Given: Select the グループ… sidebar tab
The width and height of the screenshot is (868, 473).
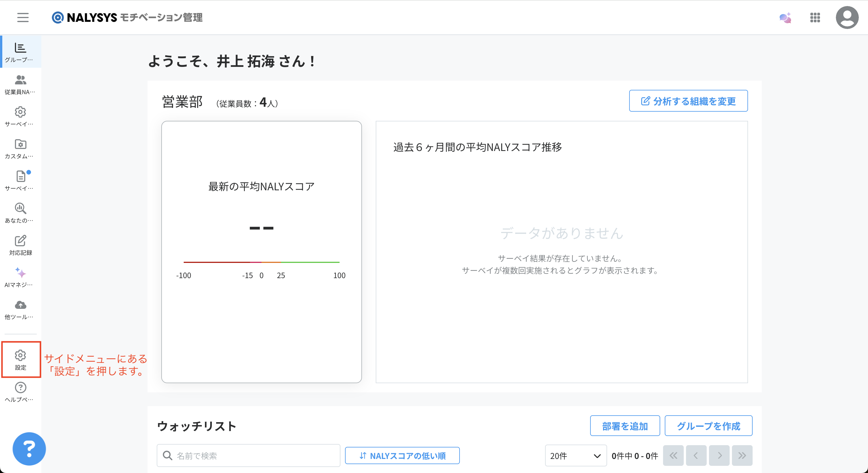Looking at the screenshot, I should (20, 52).
